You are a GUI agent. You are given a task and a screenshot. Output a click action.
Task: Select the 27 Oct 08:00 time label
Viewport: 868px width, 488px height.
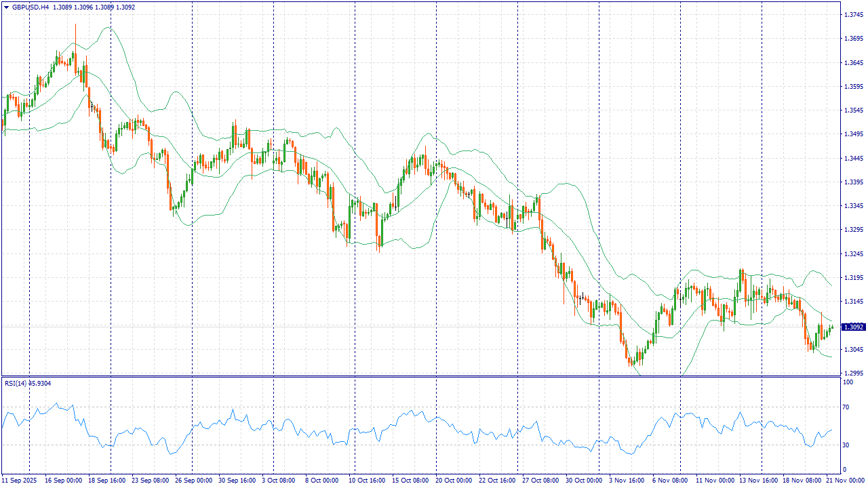tap(540, 480)
